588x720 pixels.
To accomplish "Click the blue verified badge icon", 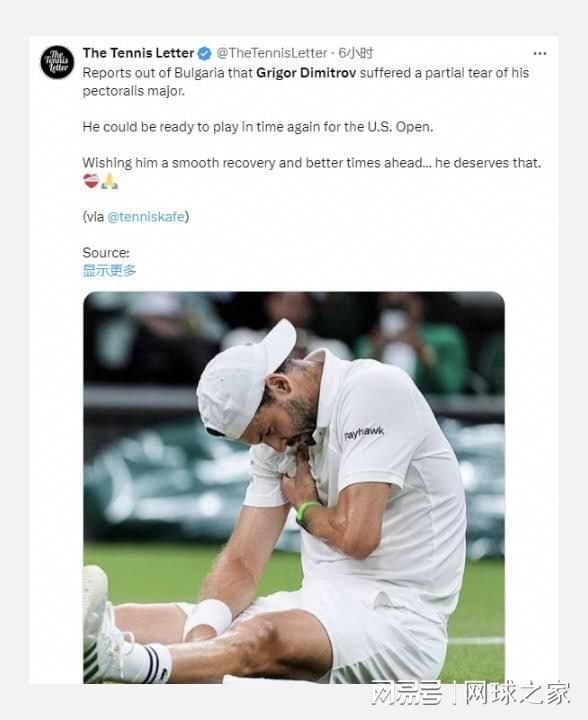I will coord(204,54).
